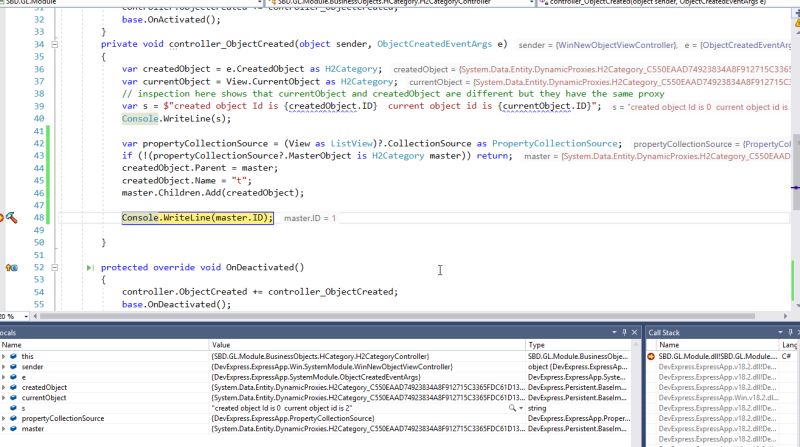Screen dimensions: 800x447
Task: Open the Call Stack window options dropdown
Action: click(x=781, y=332)
